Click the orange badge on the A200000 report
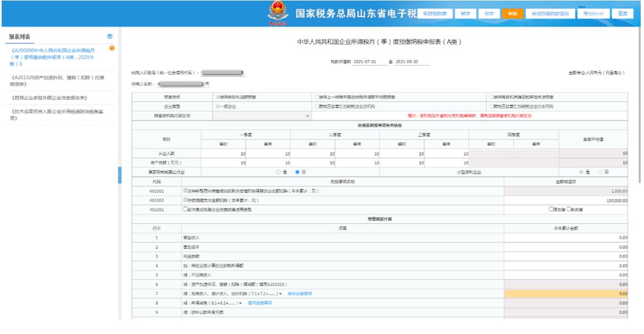The width and height of the screenshot is (644, 334). click(x=112, y=49)
